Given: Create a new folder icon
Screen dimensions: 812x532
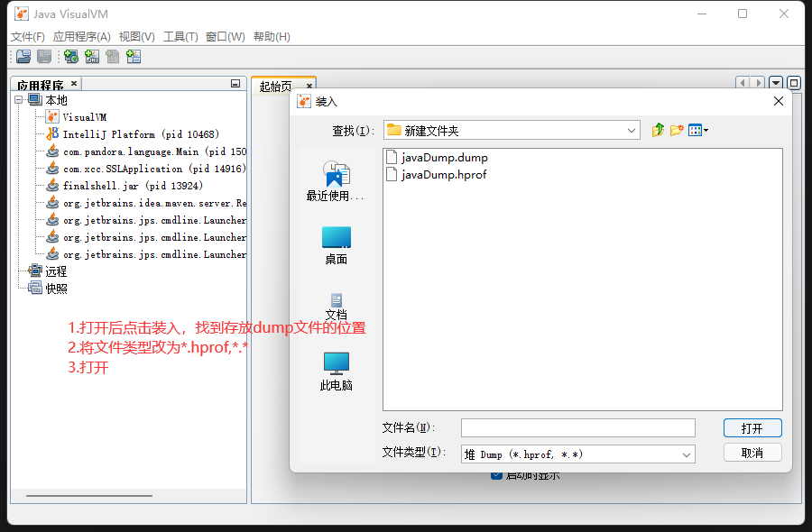Looking at the screenshot, I should pos(677,130).
